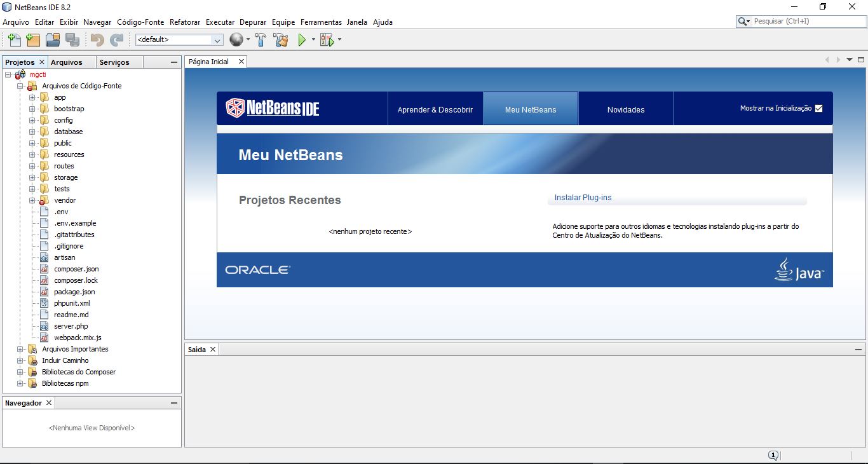The width and height of the screenshot is (868, 464).
Task: Expand the bootstrap folder
Action: pyautogui.click(x=32, y=109)
